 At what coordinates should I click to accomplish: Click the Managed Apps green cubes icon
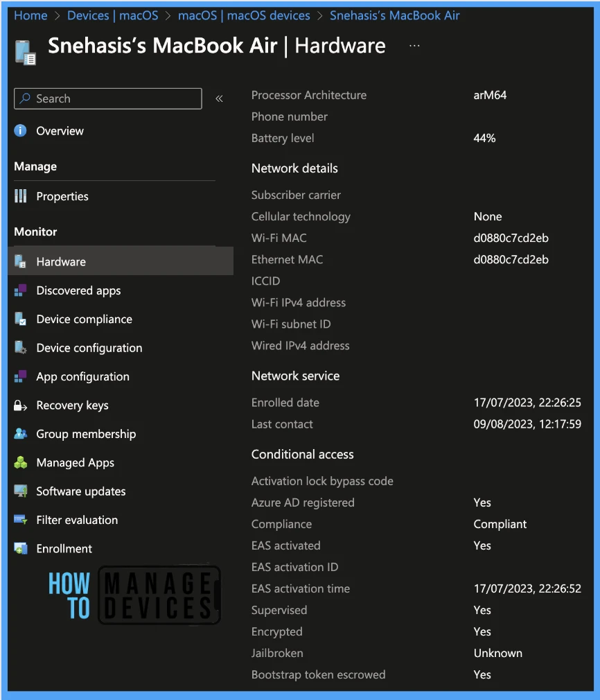pos(21,462)
